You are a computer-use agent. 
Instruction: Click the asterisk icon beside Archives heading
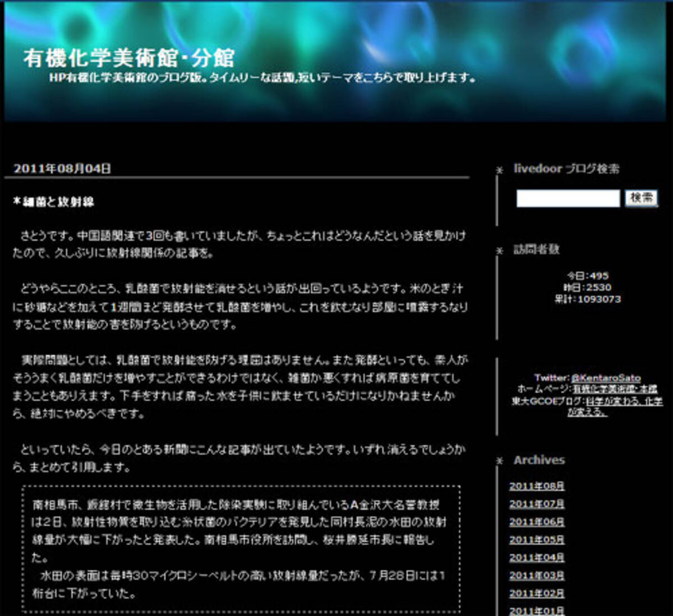pos(500,461)
